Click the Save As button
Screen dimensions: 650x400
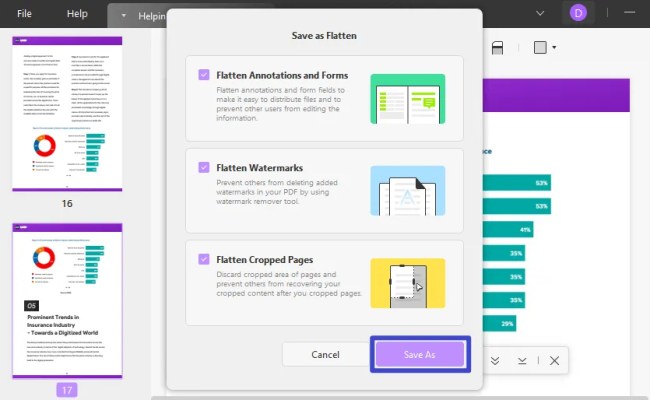click(420, 354)
